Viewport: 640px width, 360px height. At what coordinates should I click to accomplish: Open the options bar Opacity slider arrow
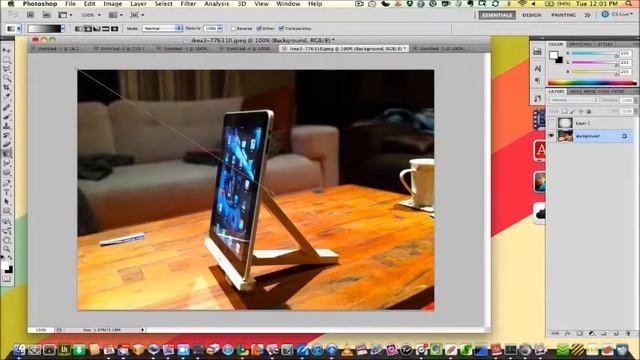pos(220,29)
